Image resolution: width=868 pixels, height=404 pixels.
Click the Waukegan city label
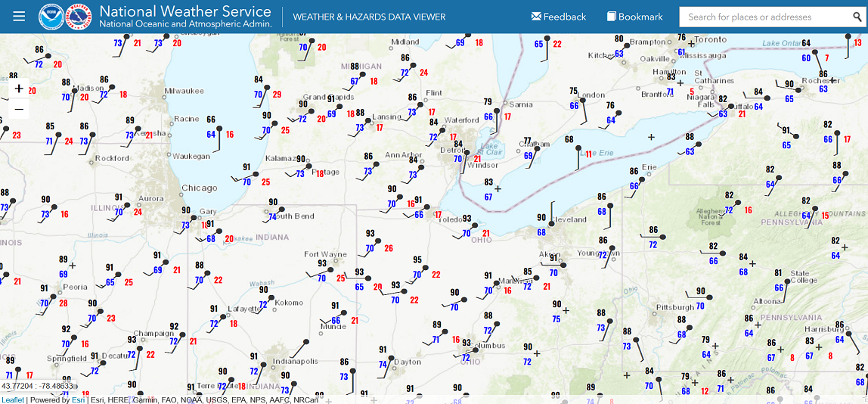click(191, 157)
